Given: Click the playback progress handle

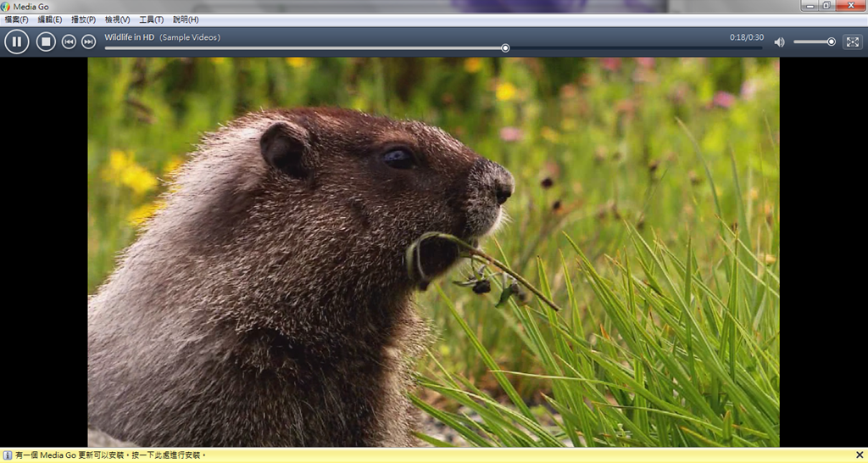Looking at the screenshot, I should [505, 48].
